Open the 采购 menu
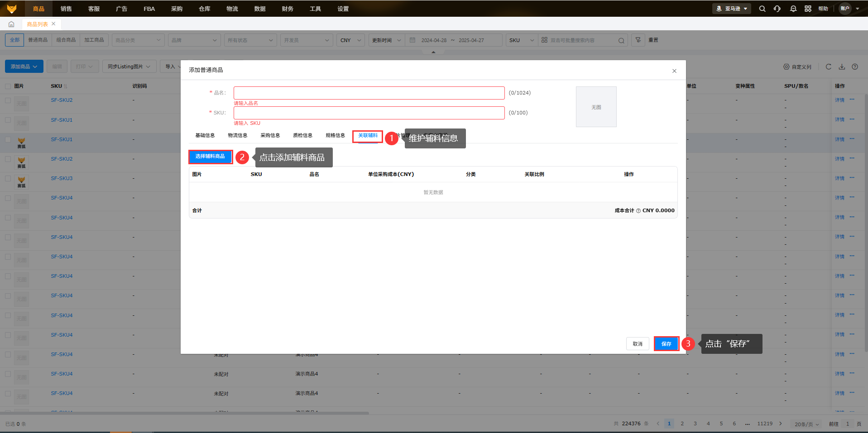The height and width of the screenshot is (433, 868). tap(177, 9)
